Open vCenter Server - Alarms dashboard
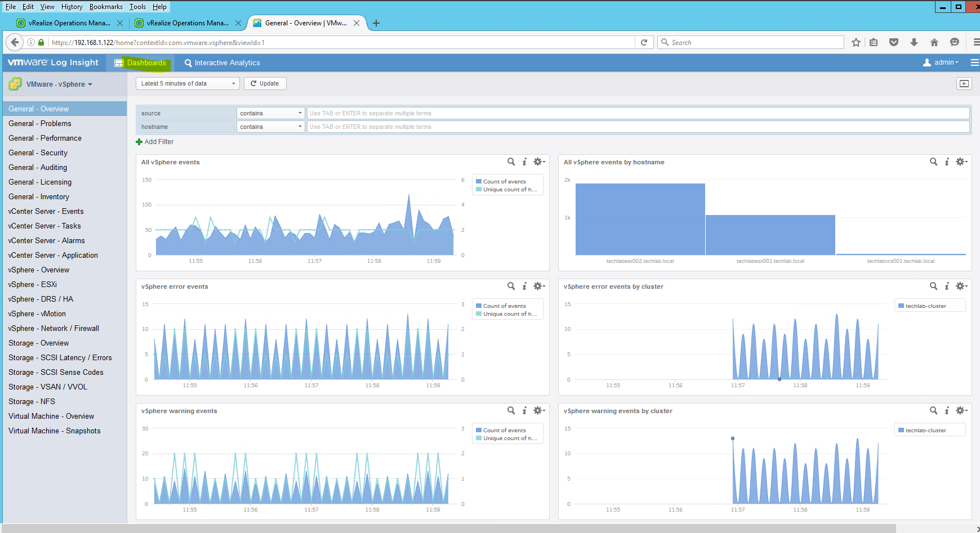 pyautogui.click(x=65, y=240)
